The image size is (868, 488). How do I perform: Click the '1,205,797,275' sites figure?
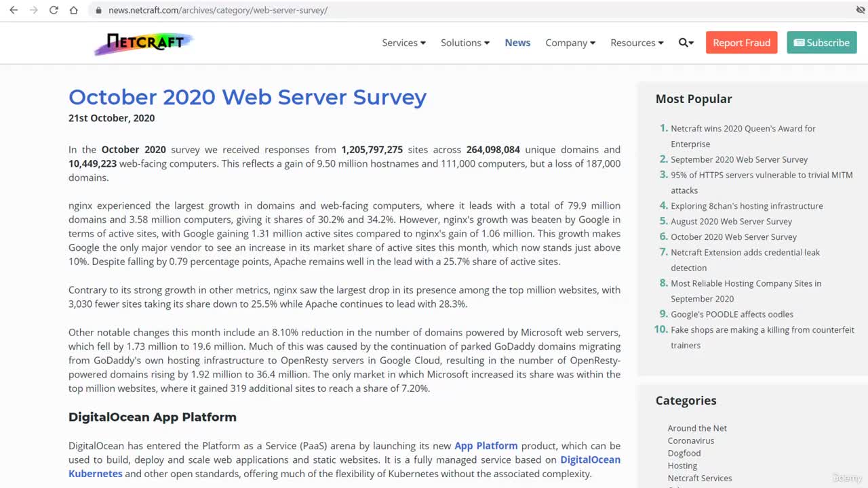pos(372,150)
